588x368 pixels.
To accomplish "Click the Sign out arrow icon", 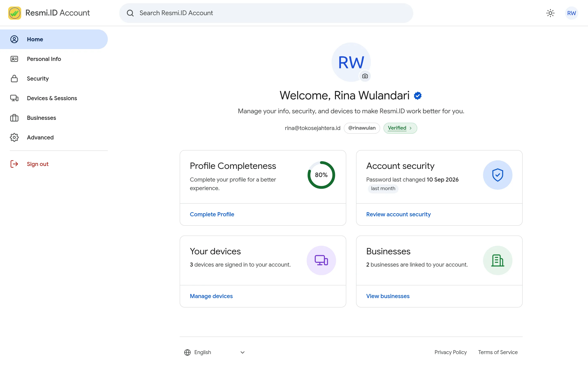I will coord(14,164).
